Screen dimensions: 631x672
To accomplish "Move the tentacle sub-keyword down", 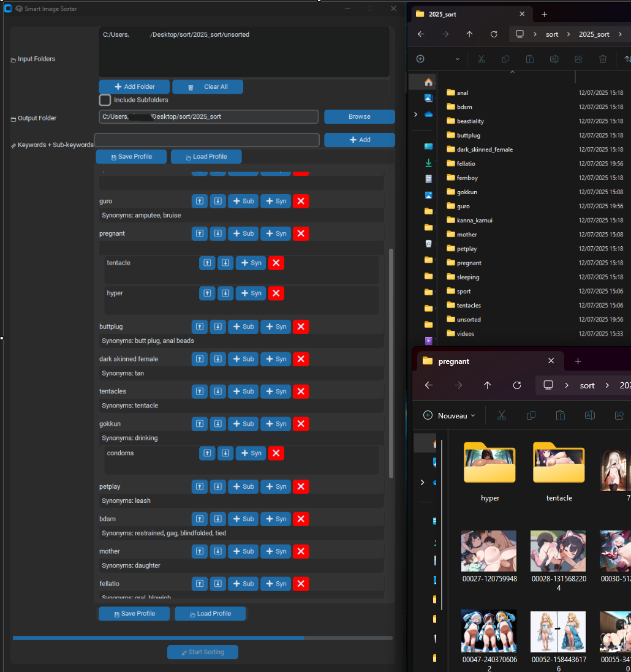I will click(225, 263).
